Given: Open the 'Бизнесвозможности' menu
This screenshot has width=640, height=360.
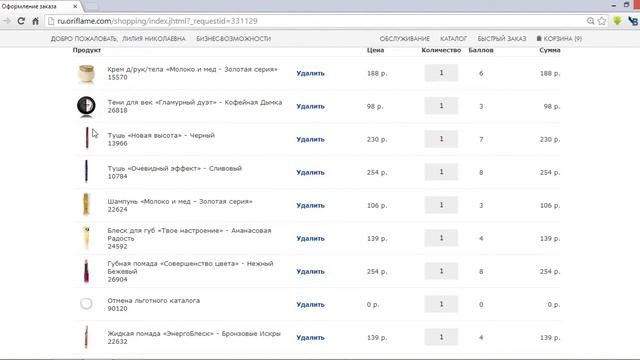Looking at the screenshot, I should click(233, 39).
